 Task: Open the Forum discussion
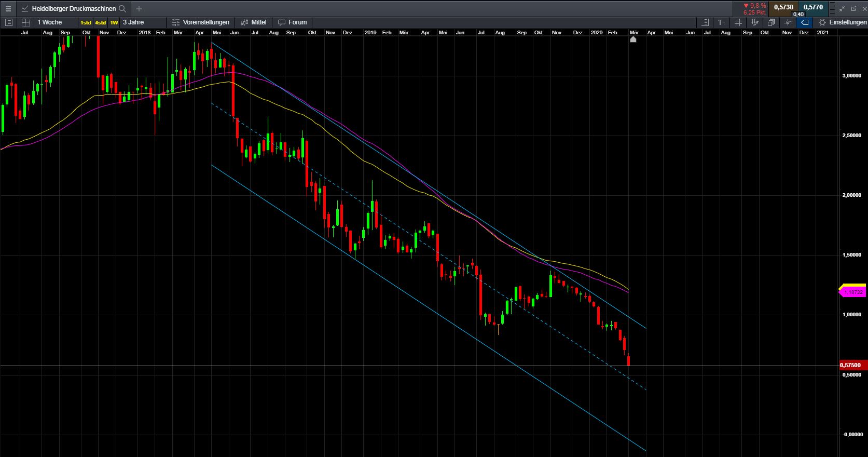point(293,22)
